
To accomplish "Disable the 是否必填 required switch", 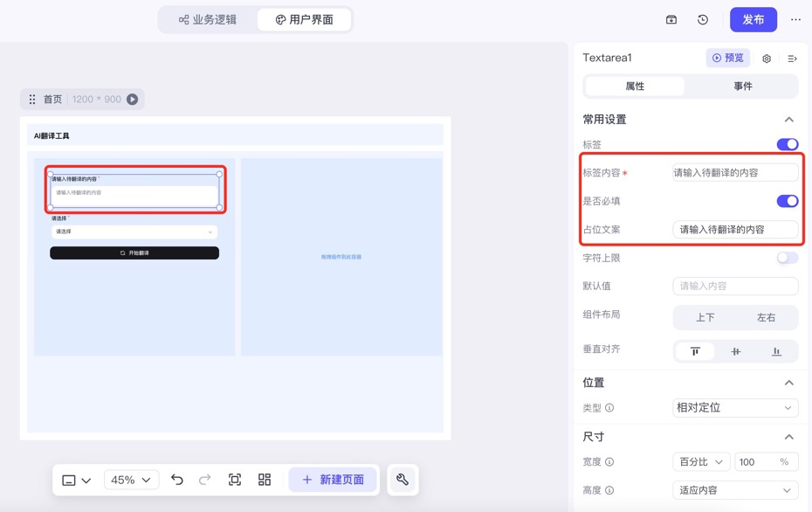I will 787,200.
